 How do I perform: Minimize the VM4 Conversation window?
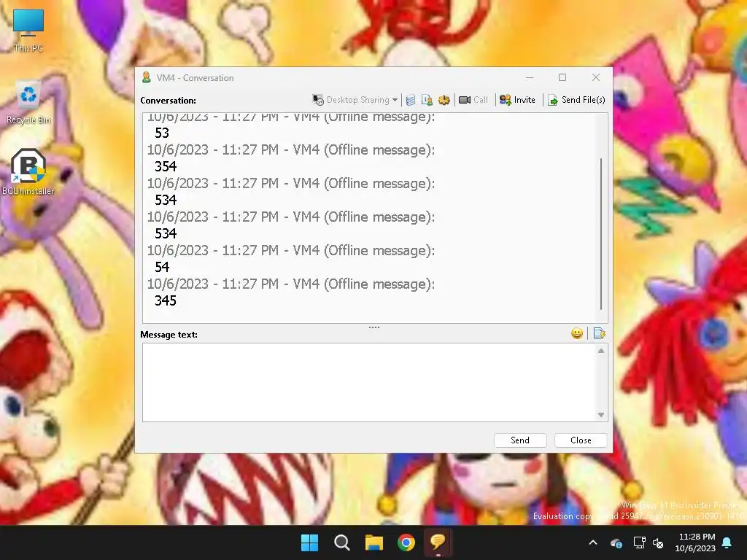(530, 77)
